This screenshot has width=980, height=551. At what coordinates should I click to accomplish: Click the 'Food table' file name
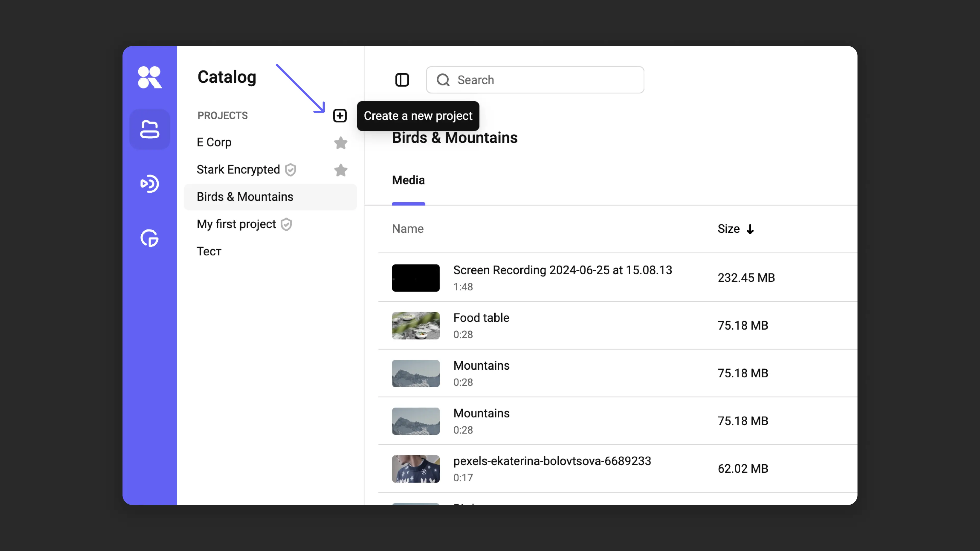pyautogui.click(x=481, y=318)
